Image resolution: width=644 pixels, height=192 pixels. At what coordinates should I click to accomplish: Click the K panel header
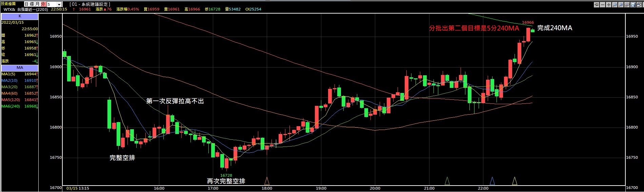click(20, 16)
